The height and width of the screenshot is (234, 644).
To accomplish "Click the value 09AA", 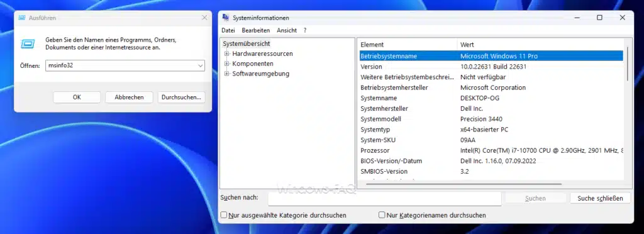I will pyautogui.click(x=468, y=140).
